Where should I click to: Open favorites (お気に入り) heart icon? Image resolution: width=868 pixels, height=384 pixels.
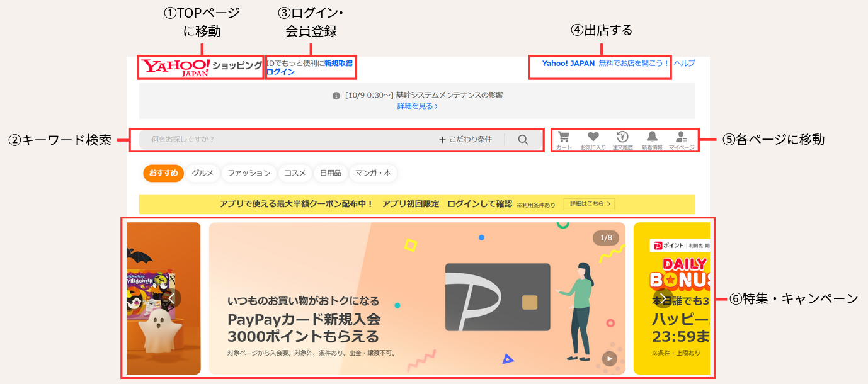pos(593,140)
